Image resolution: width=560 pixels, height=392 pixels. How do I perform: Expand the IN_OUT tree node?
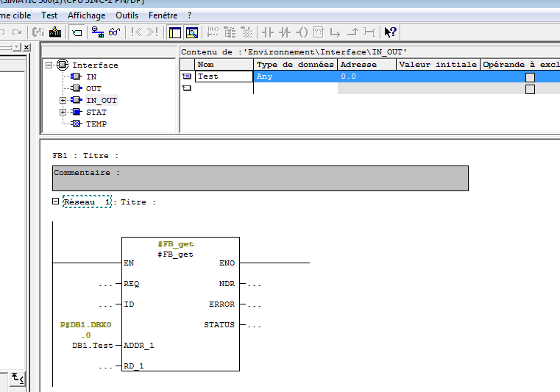[63, 100]
